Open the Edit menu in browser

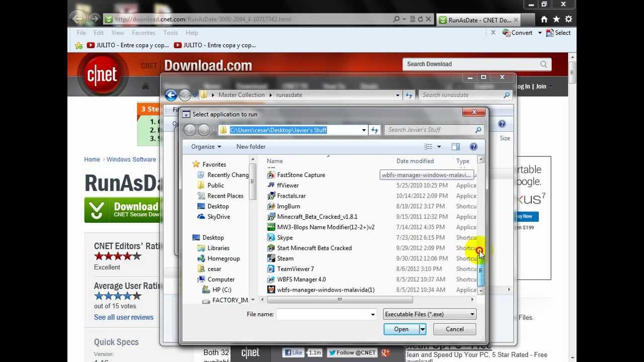tap(99, 33)
